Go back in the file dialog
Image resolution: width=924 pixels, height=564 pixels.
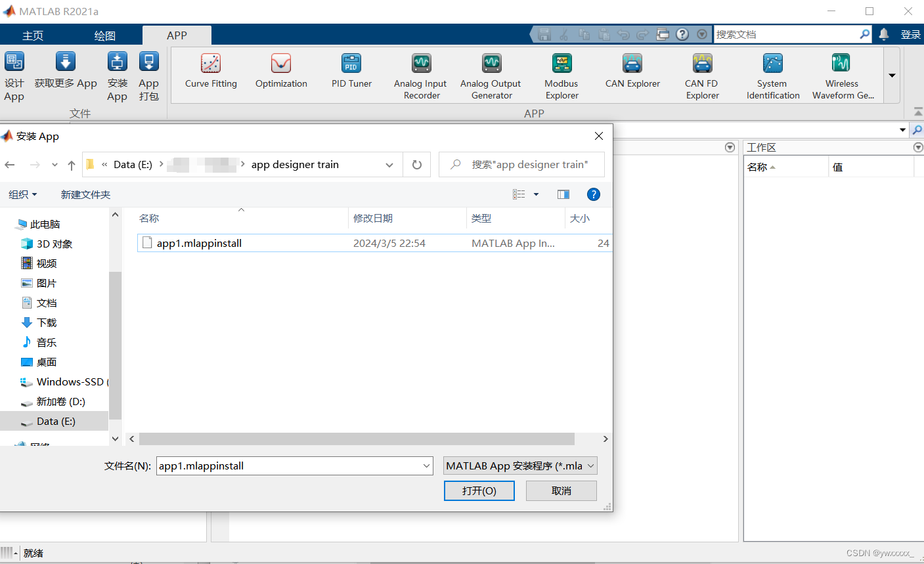pyautogui.click(x=10, y=165)
